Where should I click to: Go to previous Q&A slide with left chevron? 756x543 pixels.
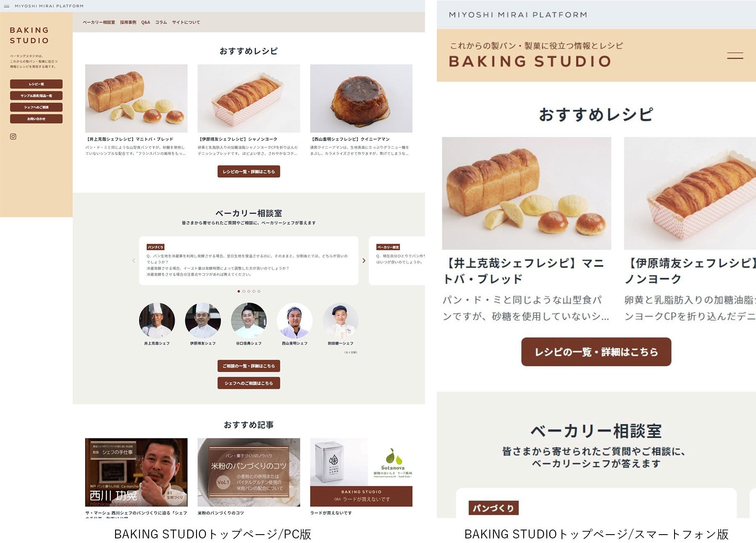[x=134, y=261]
